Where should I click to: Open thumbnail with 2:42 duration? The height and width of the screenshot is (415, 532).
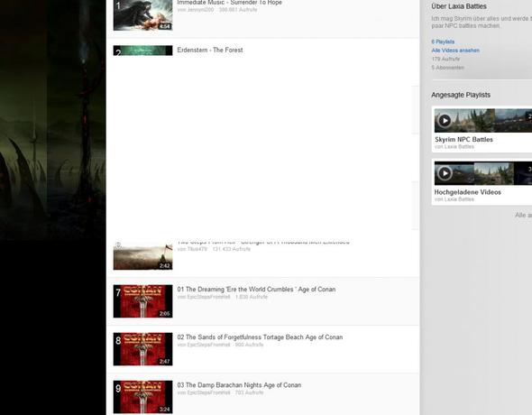[142, 256]
